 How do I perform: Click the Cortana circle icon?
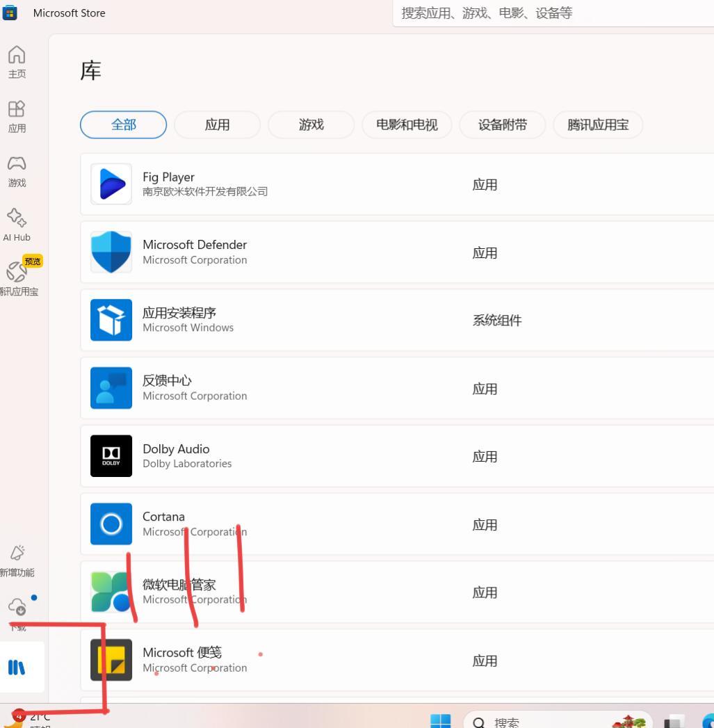point(111,524)
